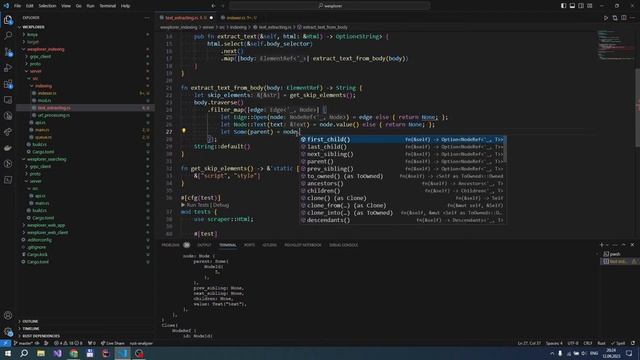Open File Explorer in the taskbar
The image size is (640, 360).
(x=41, y=353)
